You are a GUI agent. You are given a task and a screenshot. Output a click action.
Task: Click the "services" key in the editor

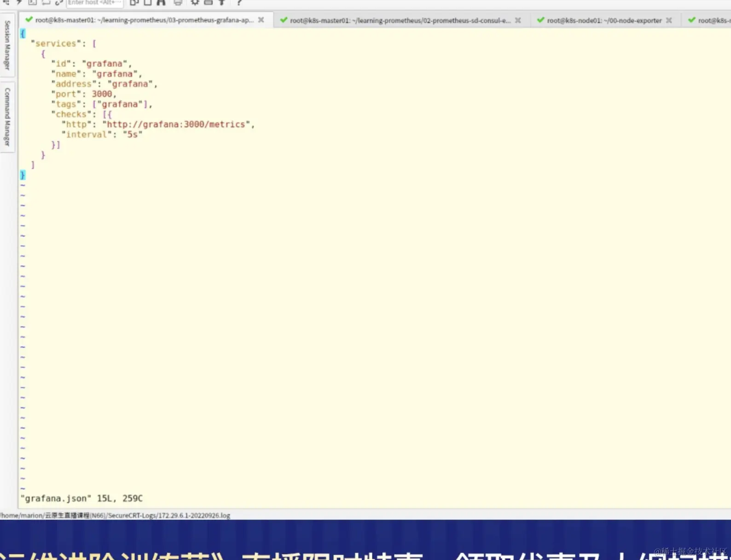click(56, 43)
